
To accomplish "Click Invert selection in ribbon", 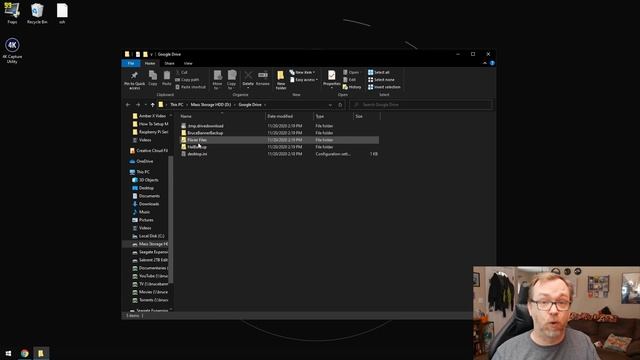I will click(x=384, y=87).
